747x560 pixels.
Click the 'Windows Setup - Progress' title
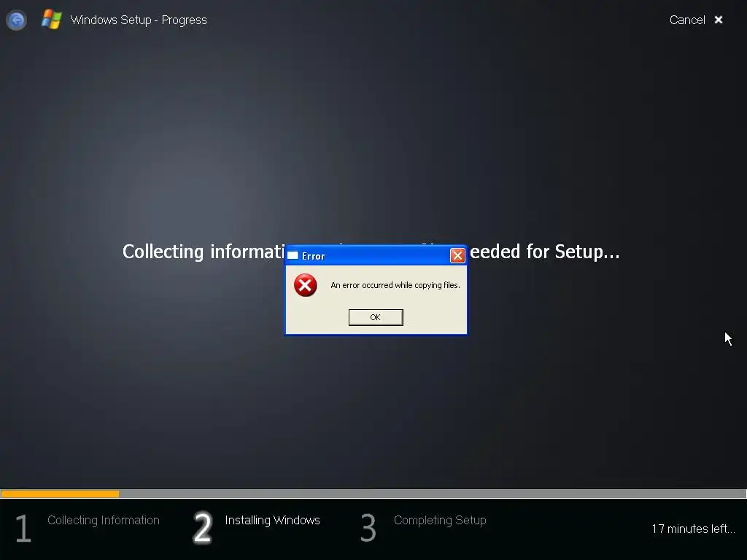pos(139,20)
